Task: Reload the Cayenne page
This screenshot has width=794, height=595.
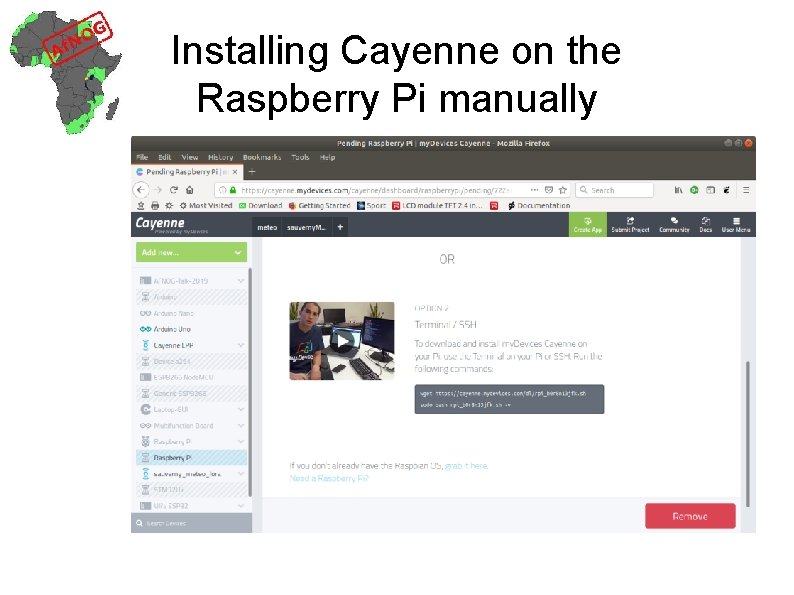Action: pos(174,190)
